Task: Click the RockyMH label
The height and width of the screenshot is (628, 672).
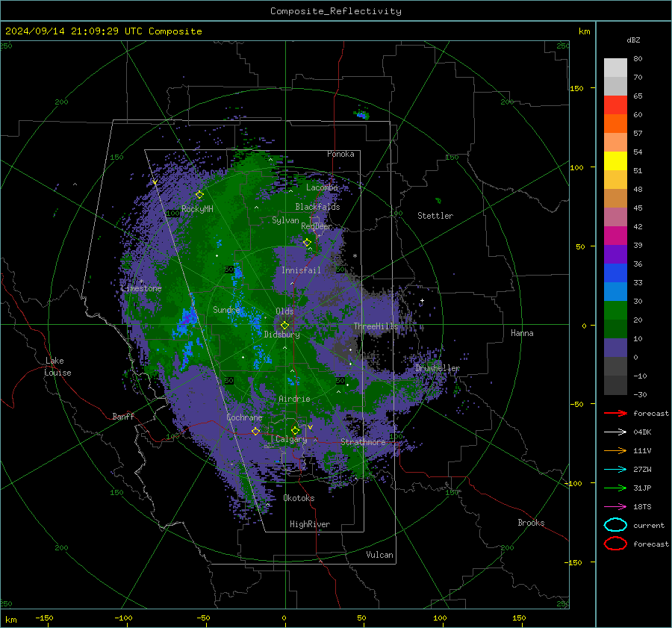Action: [197, 209]
